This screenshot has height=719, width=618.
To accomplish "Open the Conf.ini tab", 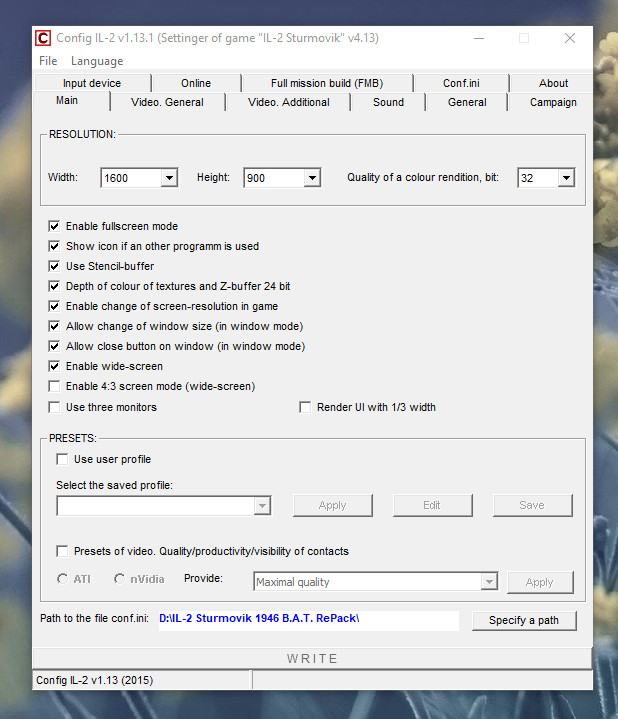I will (461, 83).
